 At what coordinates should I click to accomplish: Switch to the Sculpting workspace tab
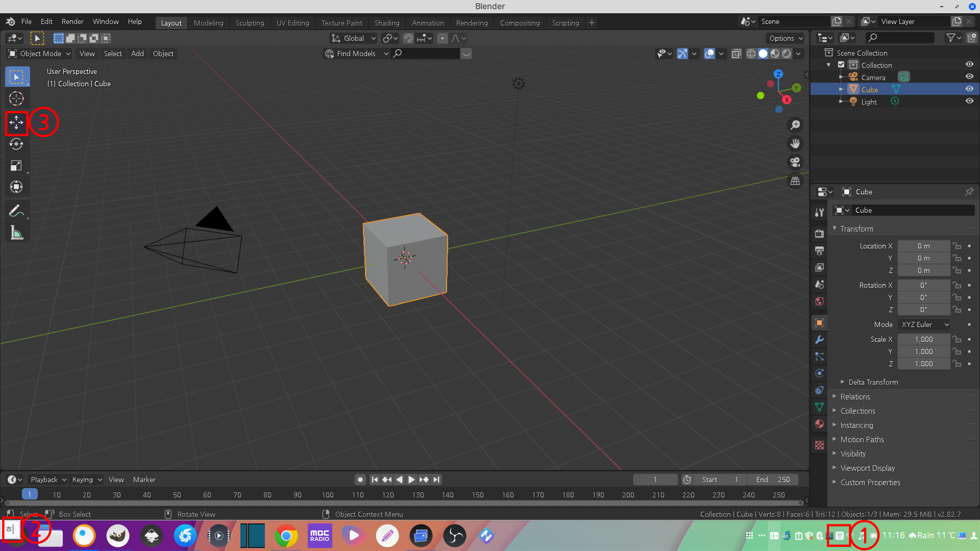click(250, 23)
